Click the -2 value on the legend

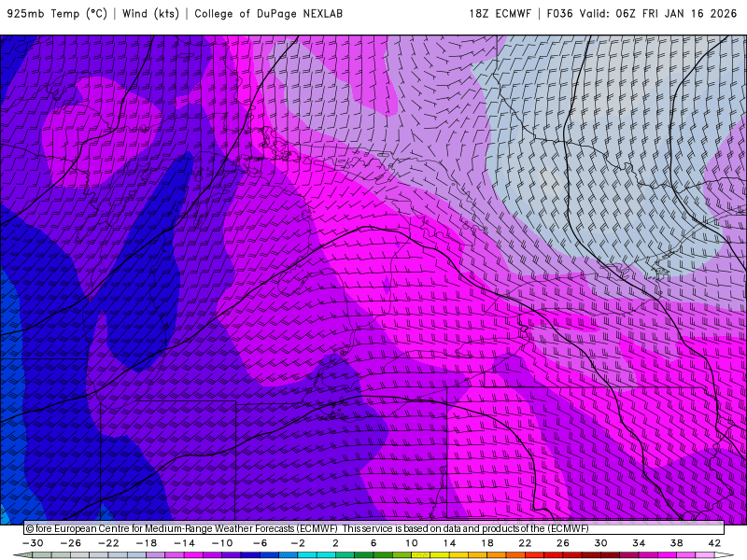[x=298, y=543]
